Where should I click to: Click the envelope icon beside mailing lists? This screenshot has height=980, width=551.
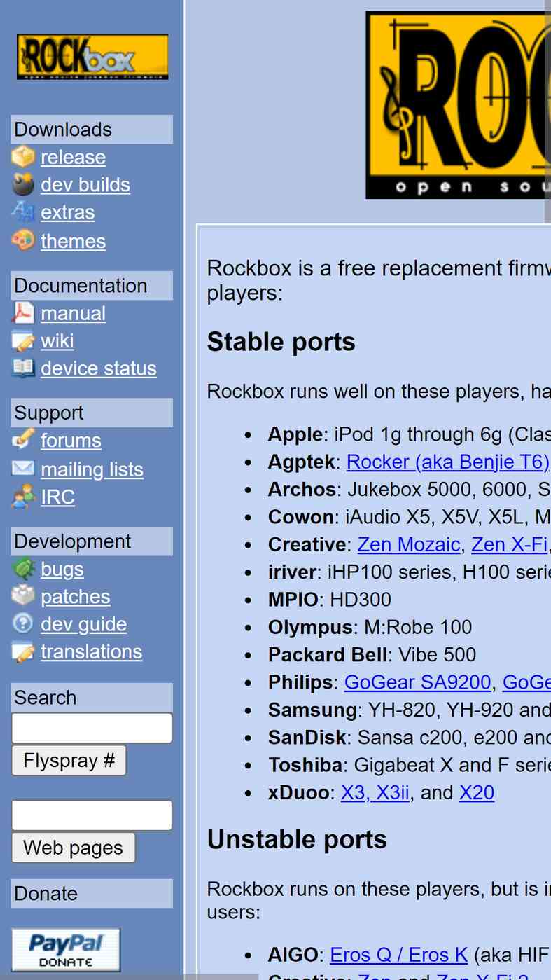[x=23, y=469]
